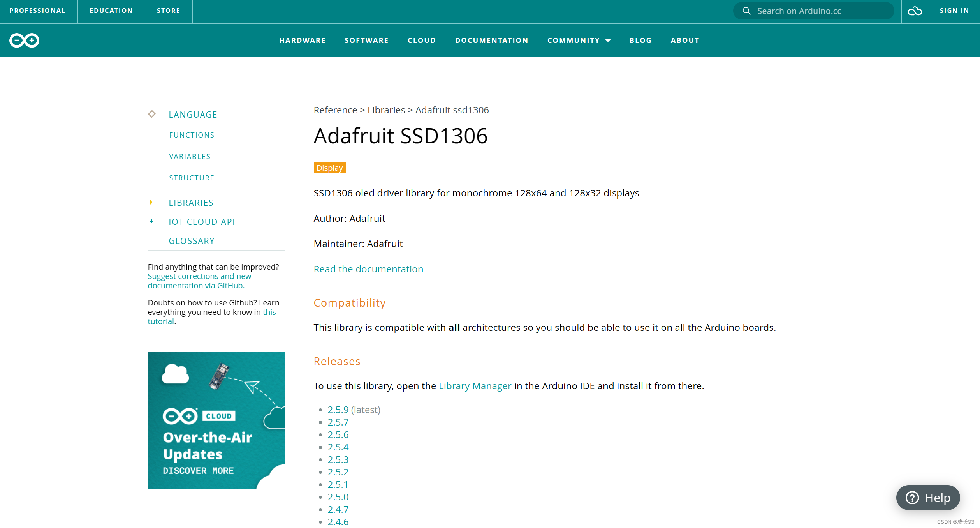Image resolution: width=980 pixels, height=528 pixels.
Task: Open the Community dropdown menu
Action: click(579, 41)
